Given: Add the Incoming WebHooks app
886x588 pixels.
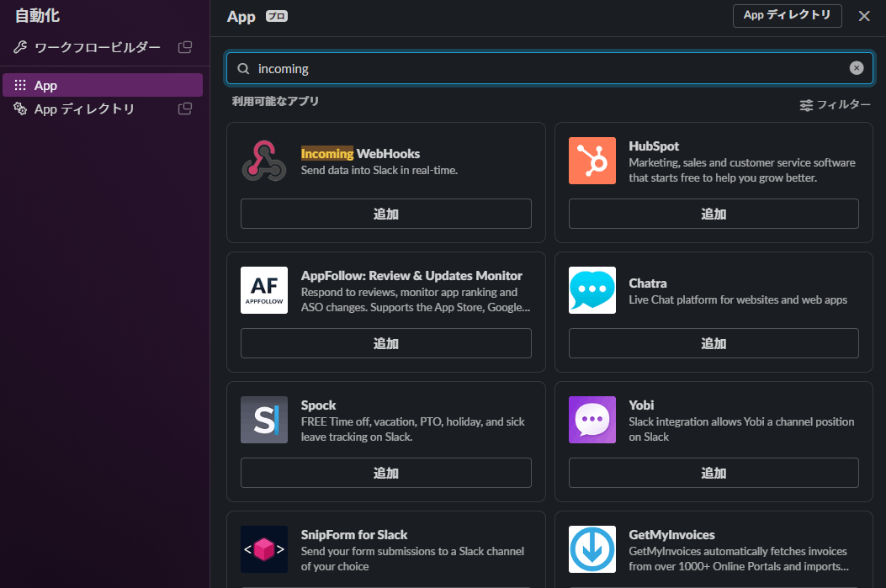Looking at the screenshot, I should [x=386, y=214].
